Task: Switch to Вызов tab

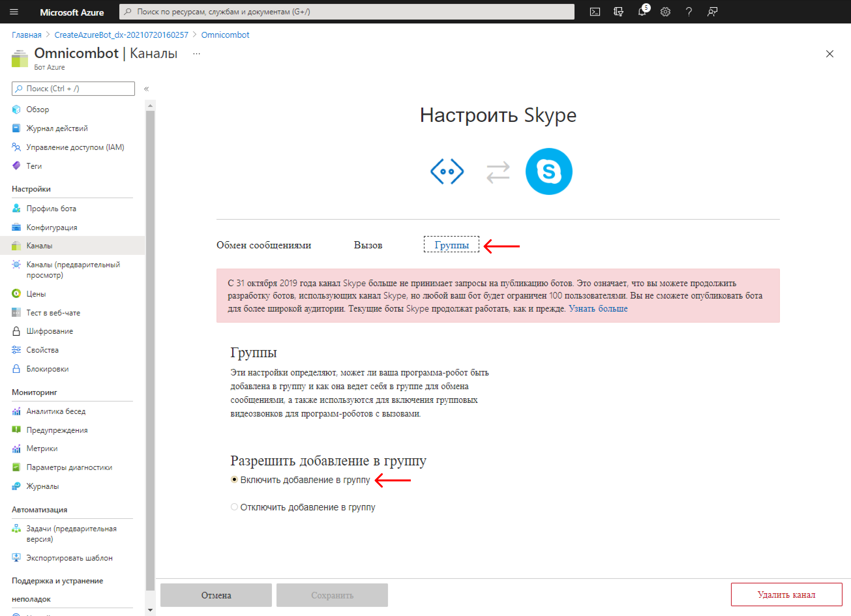Action: pos(368,245)
